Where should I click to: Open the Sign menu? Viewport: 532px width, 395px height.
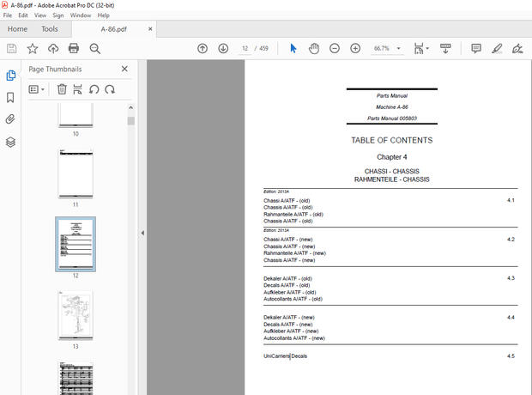pos(58,15)
